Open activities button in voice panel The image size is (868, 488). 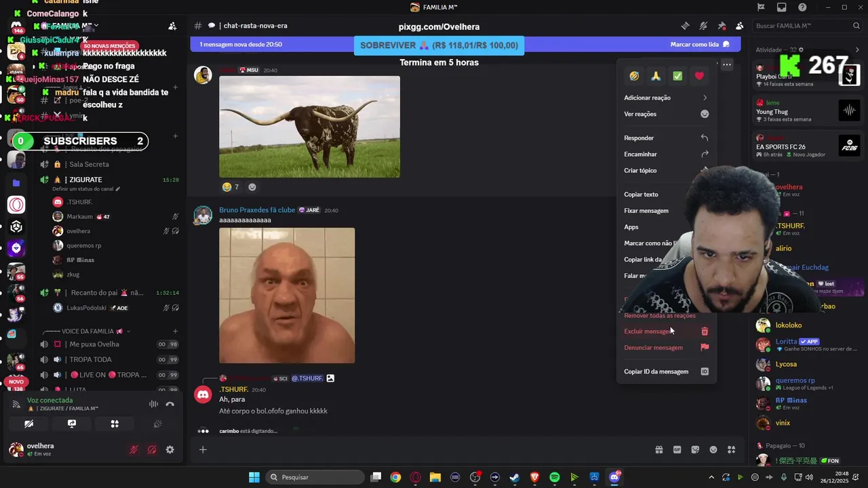[x=115, y=424]
